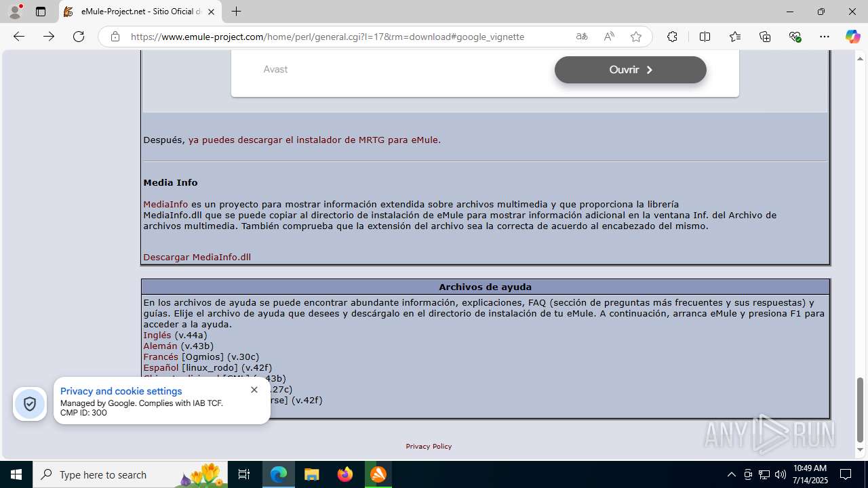This screenshot has height=488, width=868.
Task: Open Collections icon
Action: (765, 37)
